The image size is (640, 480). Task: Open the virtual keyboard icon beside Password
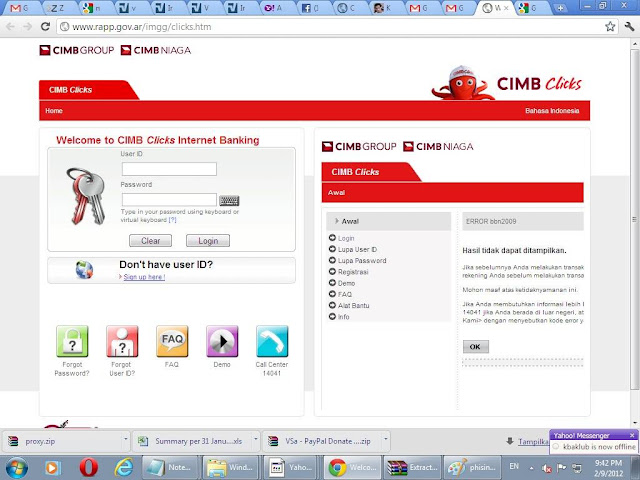coord(229,200)
